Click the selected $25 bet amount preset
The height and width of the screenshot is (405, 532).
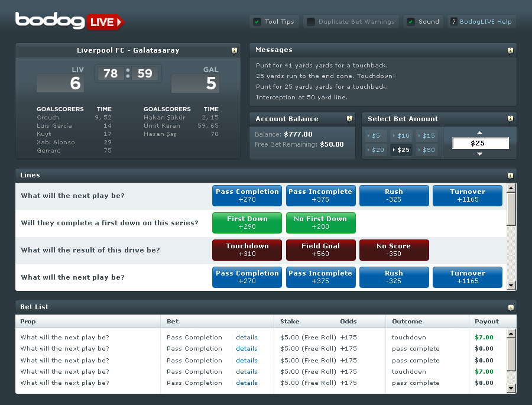pos(401,150)
